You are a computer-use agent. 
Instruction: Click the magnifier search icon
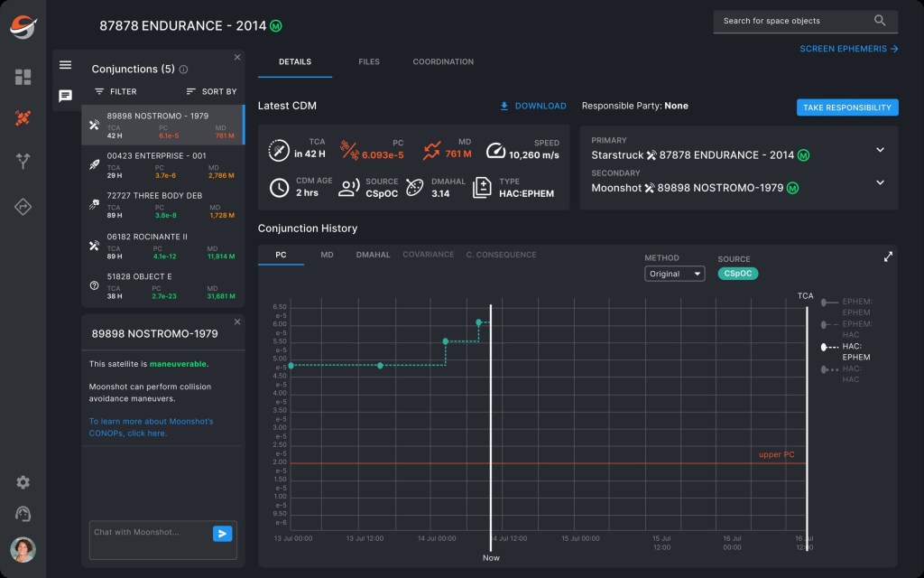tap(880, 21)
